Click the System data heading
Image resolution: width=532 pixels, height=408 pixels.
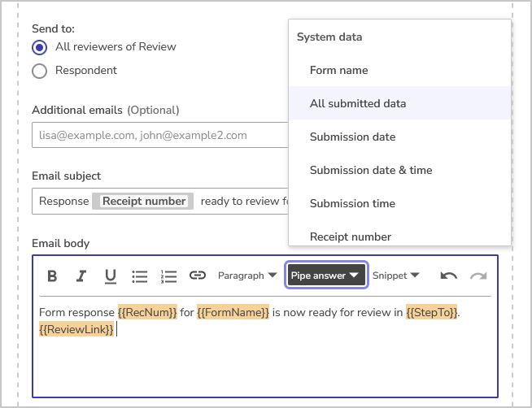329,37
